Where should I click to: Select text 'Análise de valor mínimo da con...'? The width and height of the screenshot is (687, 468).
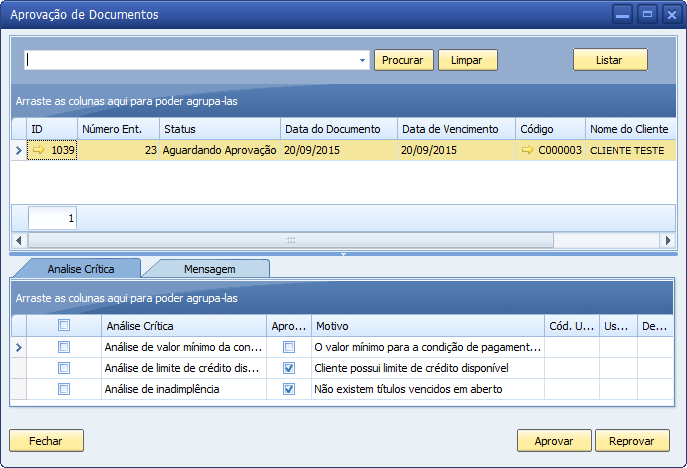183,347
